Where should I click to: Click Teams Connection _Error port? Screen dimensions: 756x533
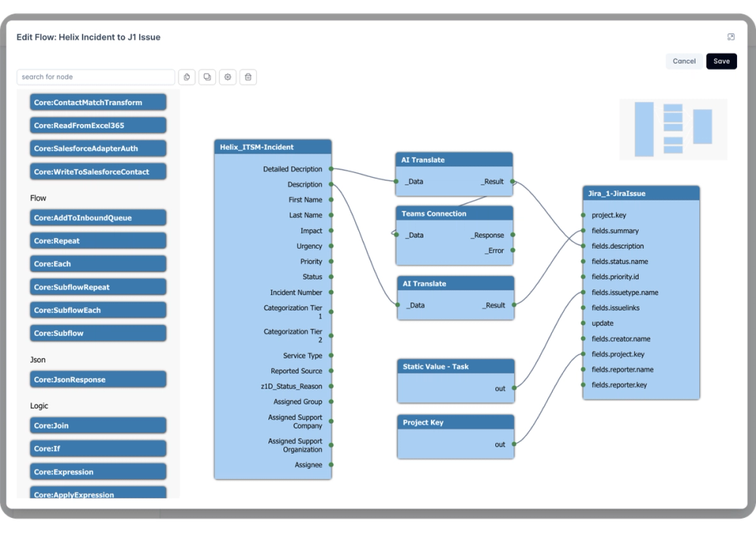coord(513,250)
